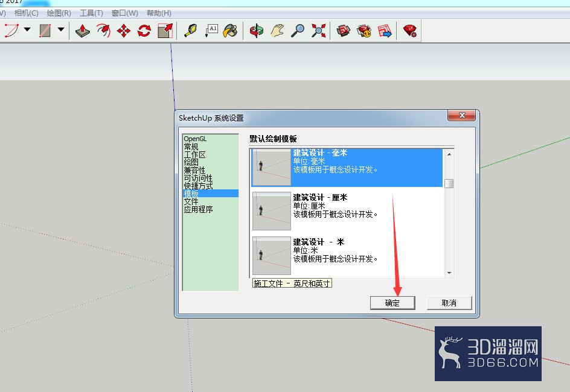This screenshot has width=570, height=392.
Task: Select the Scale tool
Action: pyautogui.click(x=165, y=31)
